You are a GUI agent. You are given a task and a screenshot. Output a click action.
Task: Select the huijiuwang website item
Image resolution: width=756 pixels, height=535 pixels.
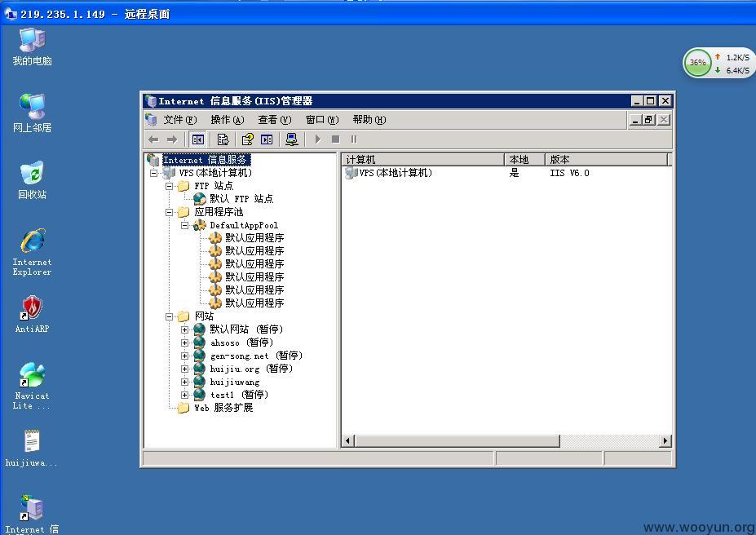click(235, 382)
